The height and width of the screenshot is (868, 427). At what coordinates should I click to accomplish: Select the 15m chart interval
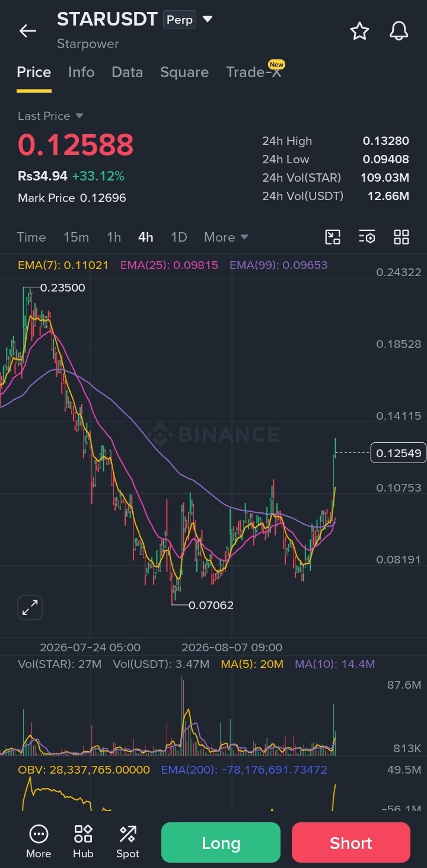[x=76, y=237]
